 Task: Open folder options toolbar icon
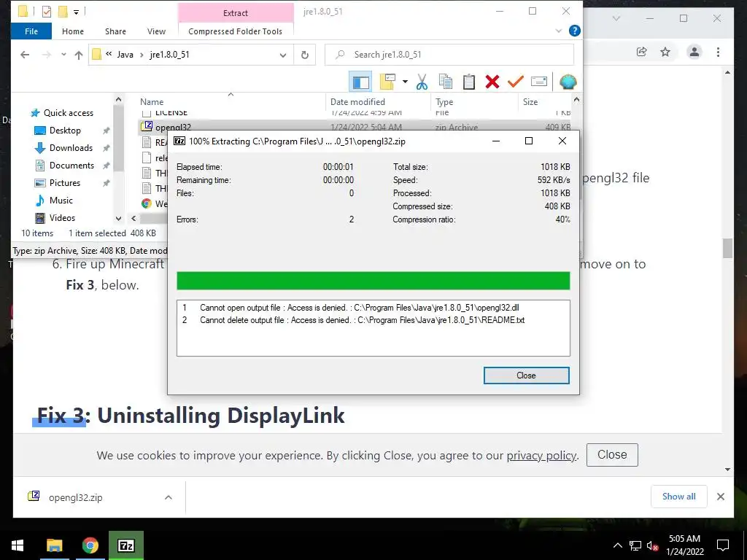coord(388,82)
